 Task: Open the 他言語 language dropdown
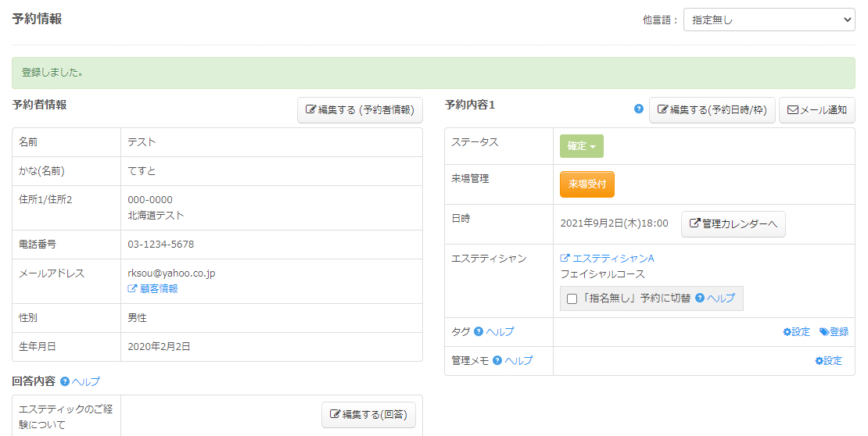(x=769, y=20)
